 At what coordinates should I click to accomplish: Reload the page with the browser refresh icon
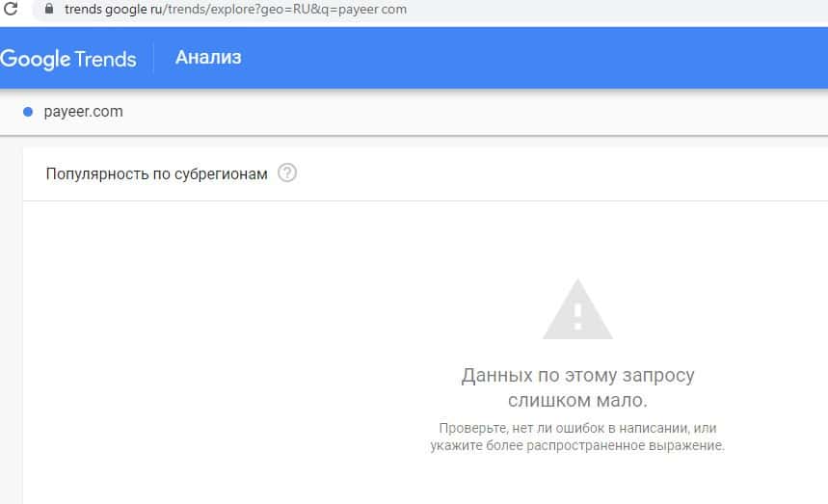(11, 9)
